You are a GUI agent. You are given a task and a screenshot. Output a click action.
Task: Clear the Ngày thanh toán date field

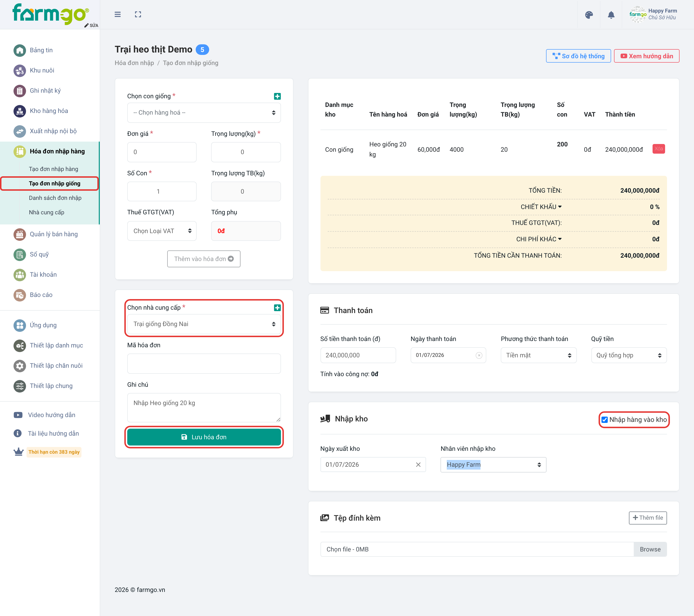point(479,355)
